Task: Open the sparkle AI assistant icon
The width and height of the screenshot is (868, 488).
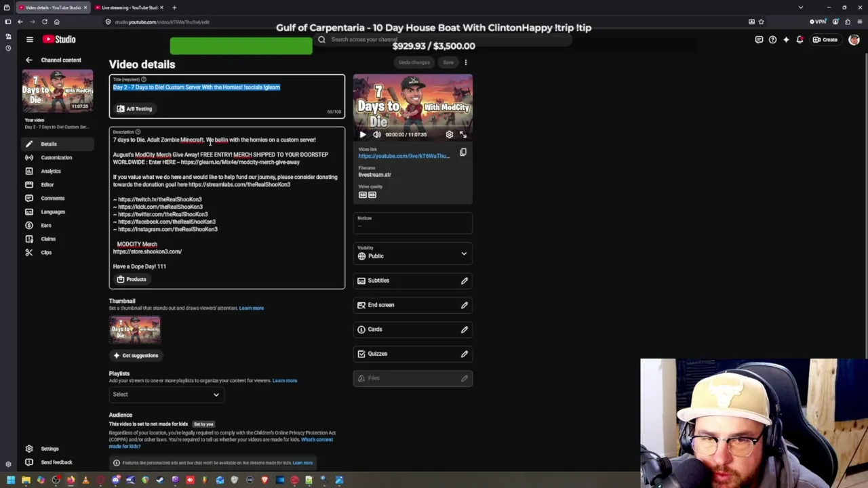Action: (x=786, y=39)
